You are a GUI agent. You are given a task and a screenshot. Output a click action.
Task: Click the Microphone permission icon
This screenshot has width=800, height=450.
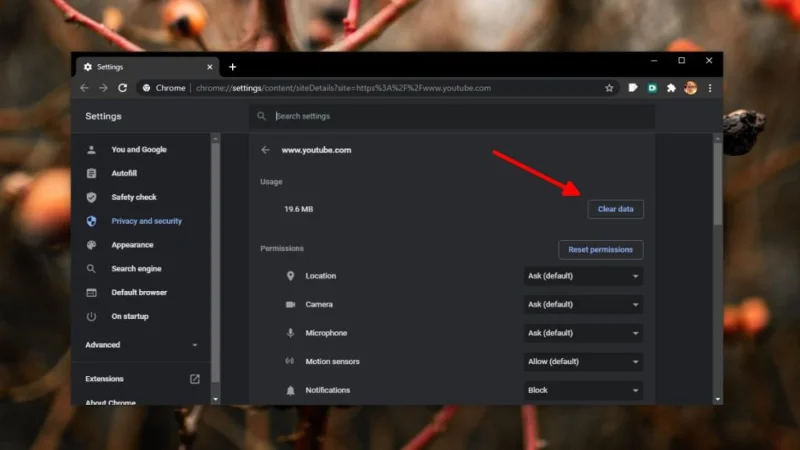point(290,333)
